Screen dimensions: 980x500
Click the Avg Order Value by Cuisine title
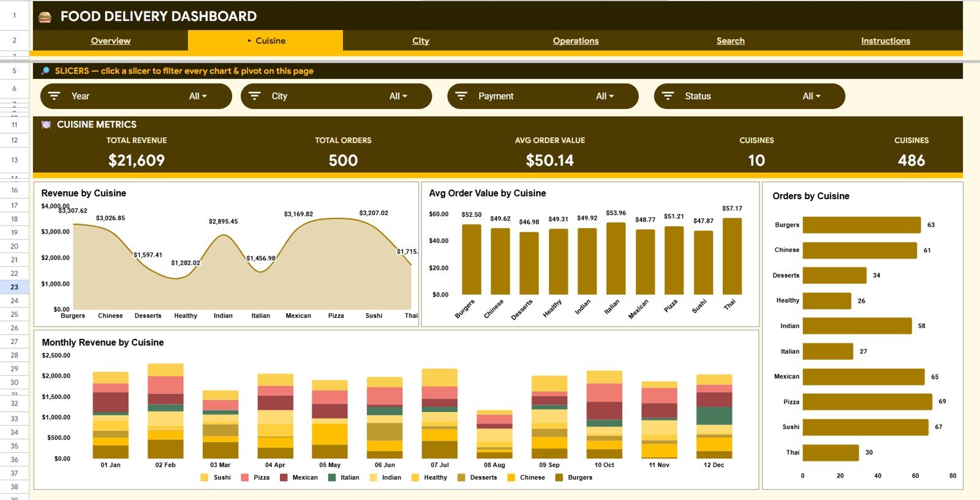pos(488,193)
